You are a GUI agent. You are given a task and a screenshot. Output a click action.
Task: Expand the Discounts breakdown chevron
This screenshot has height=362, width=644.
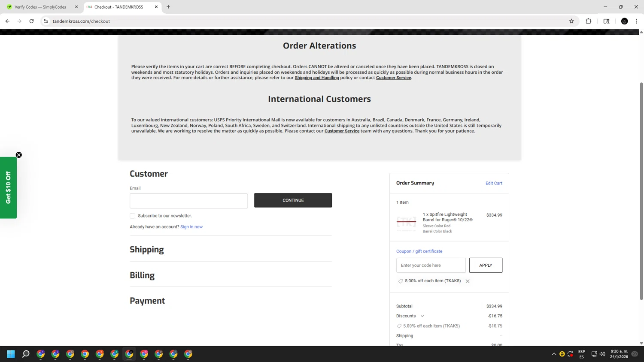pyautogui.click(x=422, y=316)
